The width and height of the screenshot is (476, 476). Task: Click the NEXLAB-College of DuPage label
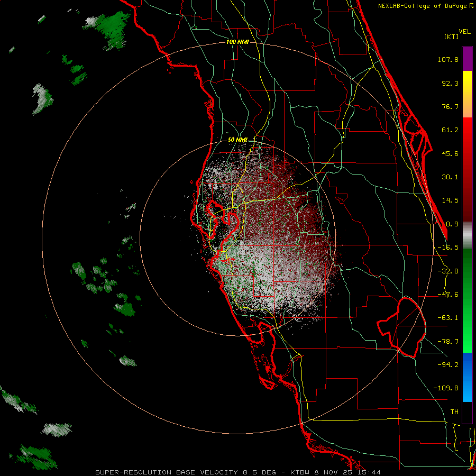click(425, 6)
